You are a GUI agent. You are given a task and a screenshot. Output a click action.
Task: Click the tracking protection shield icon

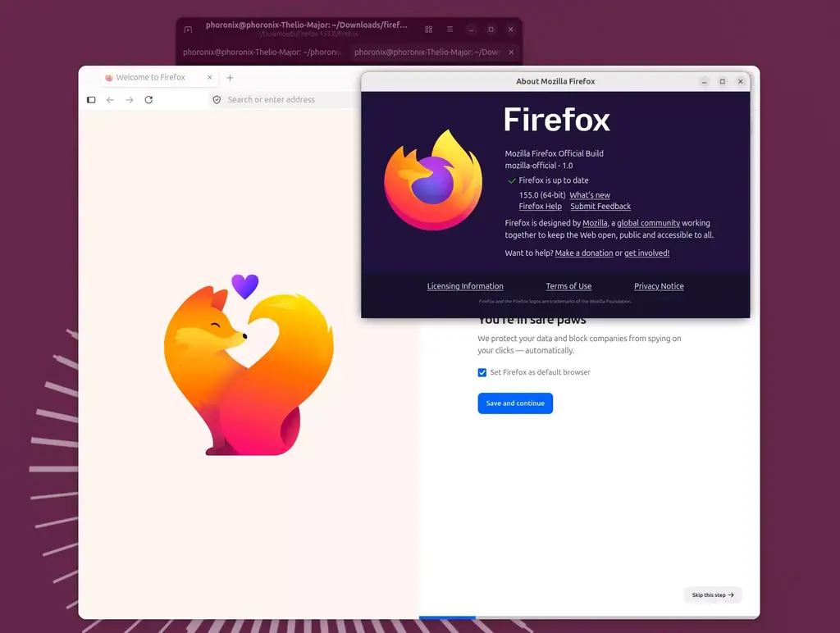coord(217,99)
